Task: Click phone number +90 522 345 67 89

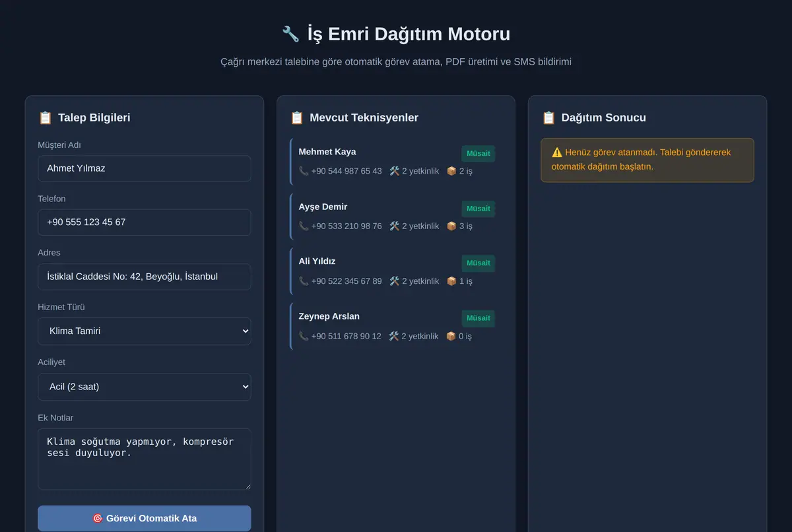Action: point(346,281)
